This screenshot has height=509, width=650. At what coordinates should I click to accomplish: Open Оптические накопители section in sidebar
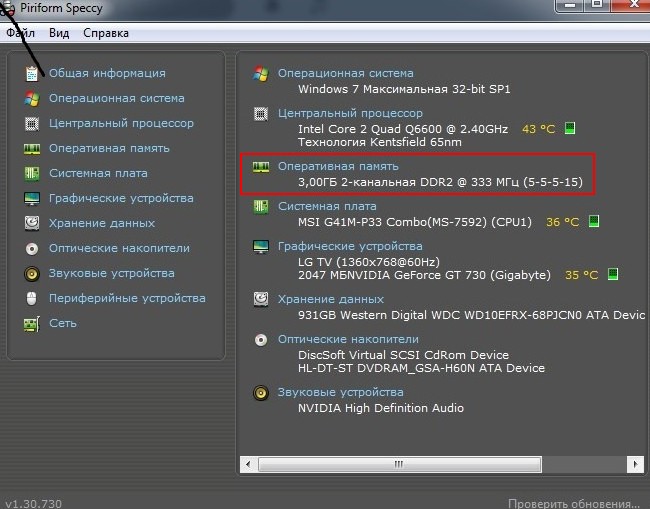(x=119, y=248)
